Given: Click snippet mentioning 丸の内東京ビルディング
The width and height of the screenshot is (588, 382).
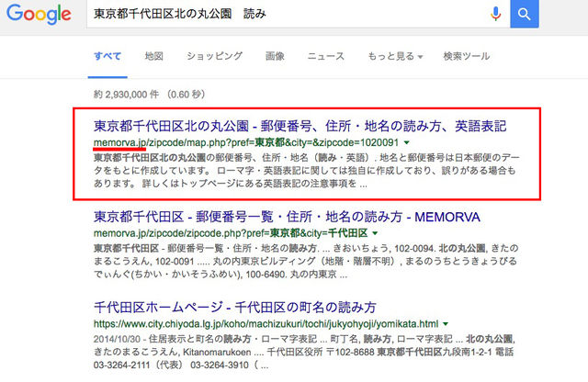Looking at the screenshot, I should coord(306,261).
